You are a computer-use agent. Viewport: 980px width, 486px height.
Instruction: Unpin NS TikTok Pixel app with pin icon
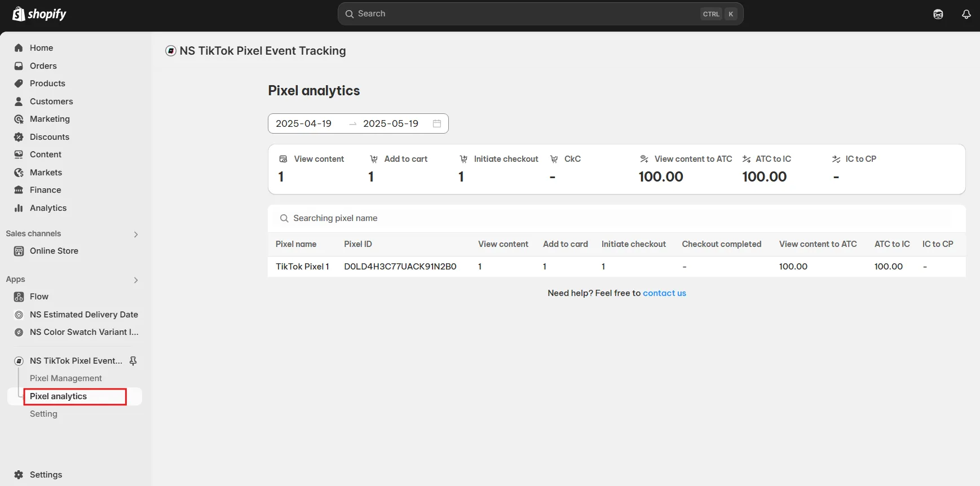[x=133, y=361]
